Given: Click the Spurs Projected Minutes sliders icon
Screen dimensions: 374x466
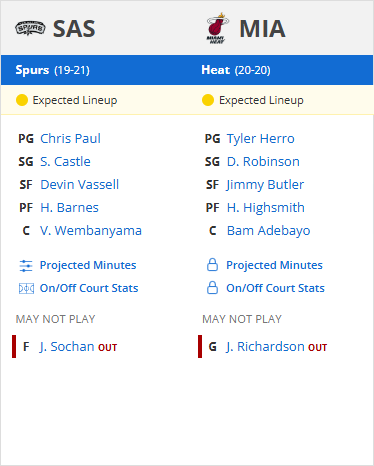Looking at the screenshot, I should coord(26,266).
